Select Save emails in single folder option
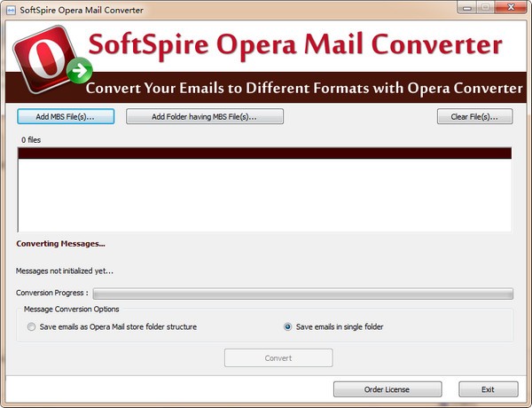Screen dimensions: 532x408 click(x=287, y=326)
